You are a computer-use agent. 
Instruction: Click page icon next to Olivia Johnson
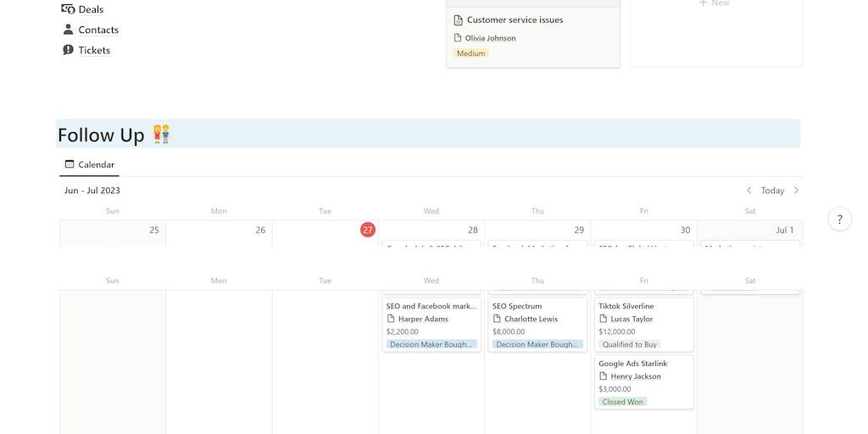pos(457,37)
